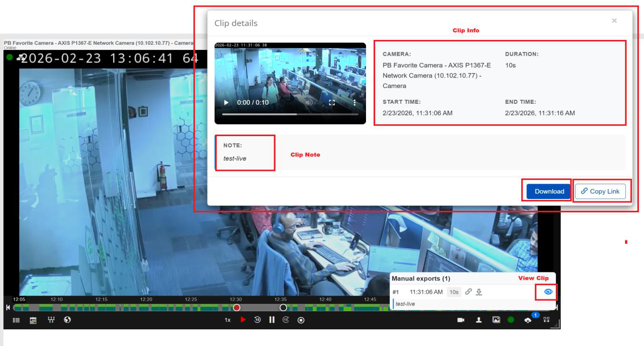The height and width of the screenshot is (346, 644).
Task: Open the calendar date picker icon
Action: coord(34,320)
